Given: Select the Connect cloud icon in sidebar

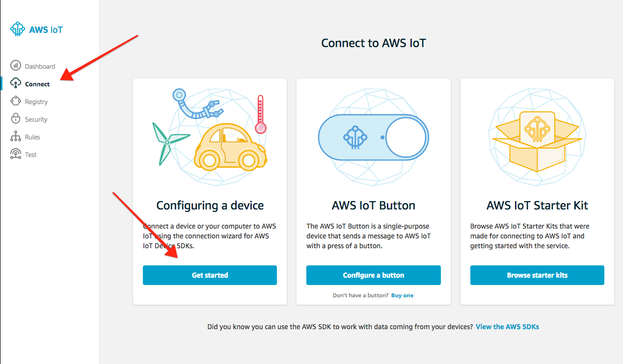Looking at the screenshot, I should [15, 83].
